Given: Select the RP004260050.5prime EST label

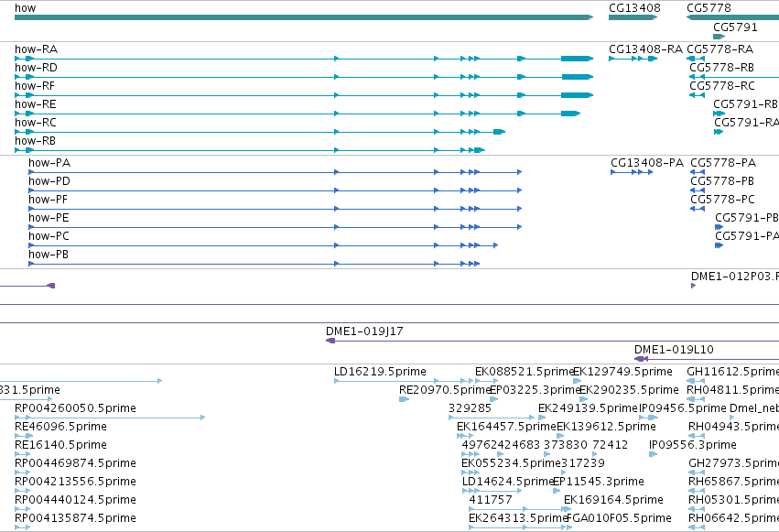Looking at the screenshot, I should pos(75,408).
